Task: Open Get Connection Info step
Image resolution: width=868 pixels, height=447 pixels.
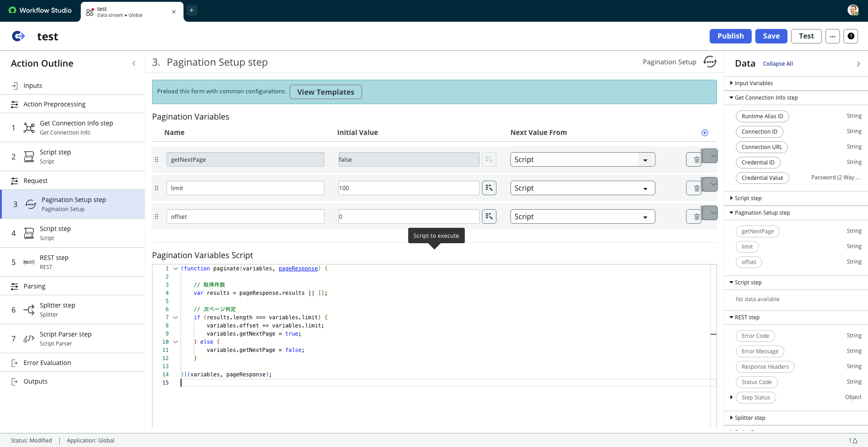Action: coord(72,128)
